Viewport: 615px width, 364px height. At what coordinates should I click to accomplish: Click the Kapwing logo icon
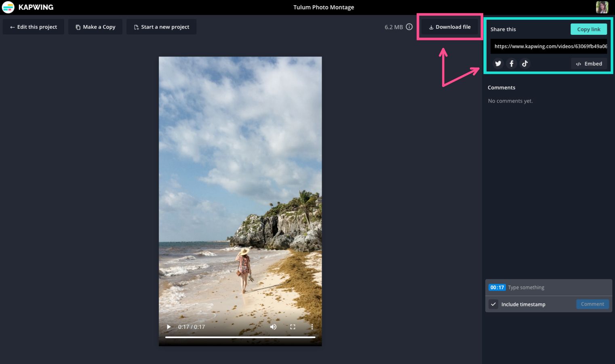(x=8, y=7)
